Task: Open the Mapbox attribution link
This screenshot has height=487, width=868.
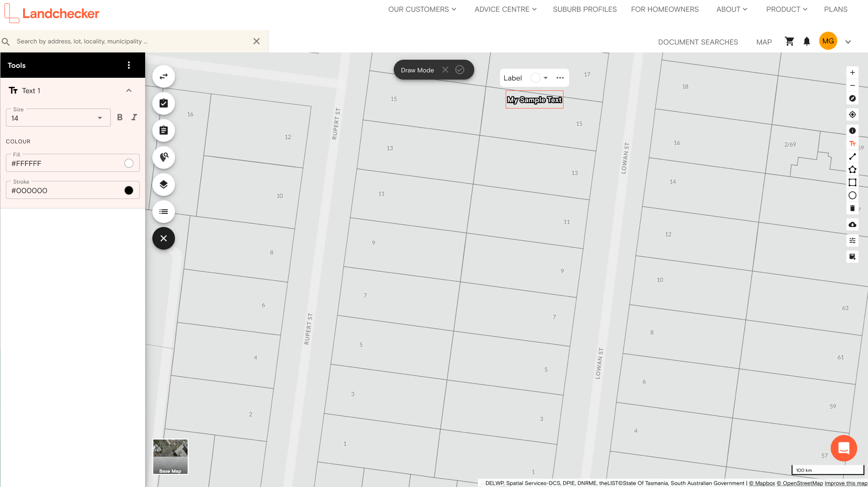Action: pos(762,483)
